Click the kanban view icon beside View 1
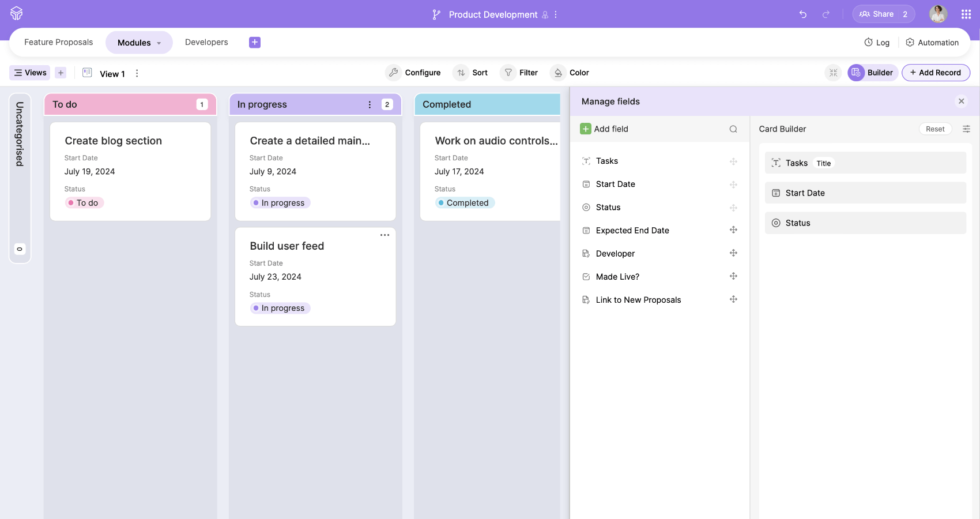The height and width of the screenshot is (519, 980). [87, 73]
